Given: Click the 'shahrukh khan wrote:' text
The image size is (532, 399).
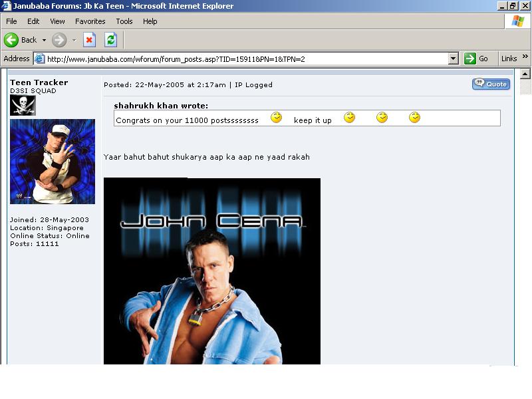Looking at the screenshot, I should (x=161, y=106).
